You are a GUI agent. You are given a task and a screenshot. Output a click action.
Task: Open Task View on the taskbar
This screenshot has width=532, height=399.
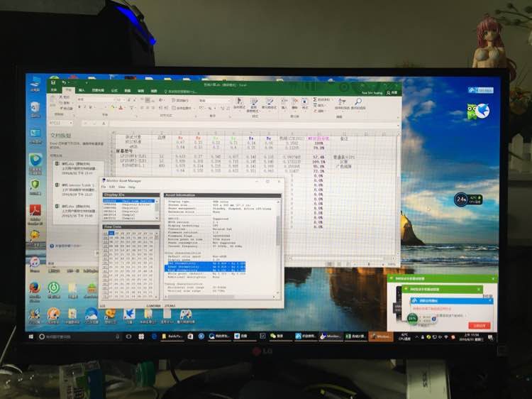point(128,337)
